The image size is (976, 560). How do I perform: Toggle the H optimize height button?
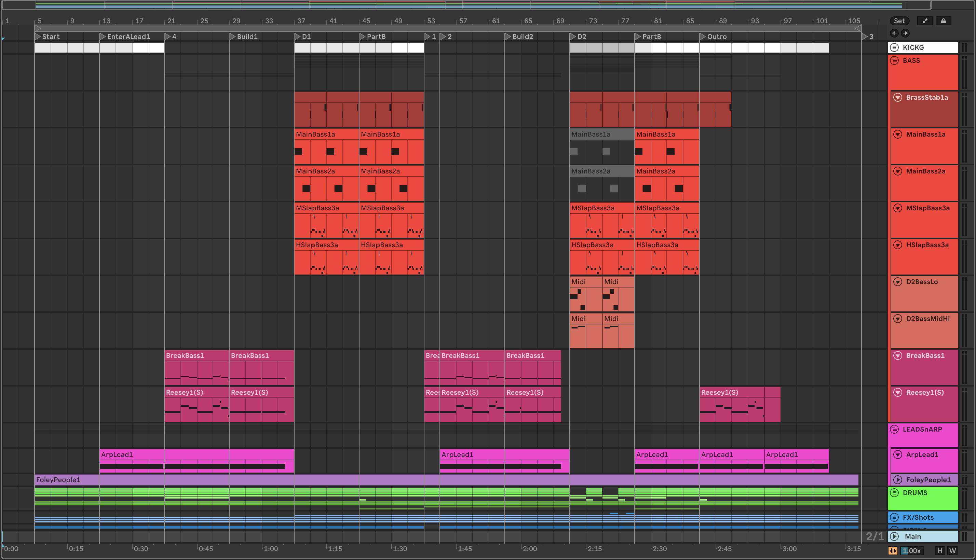click(940, 551)
